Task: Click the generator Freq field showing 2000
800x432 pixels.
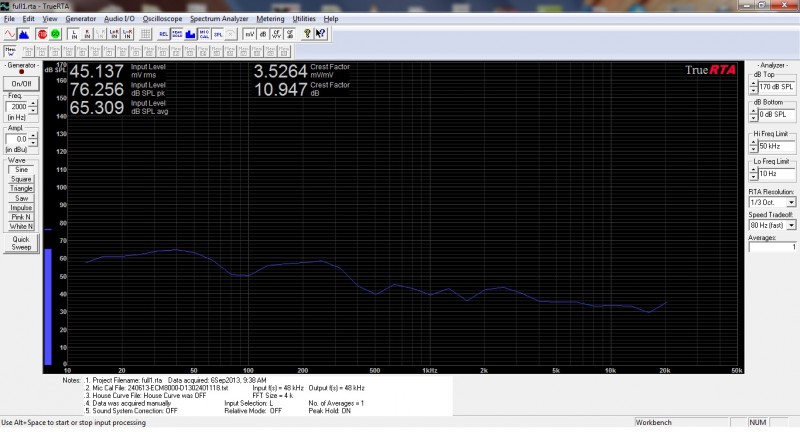Action: [x=17, y=107]
